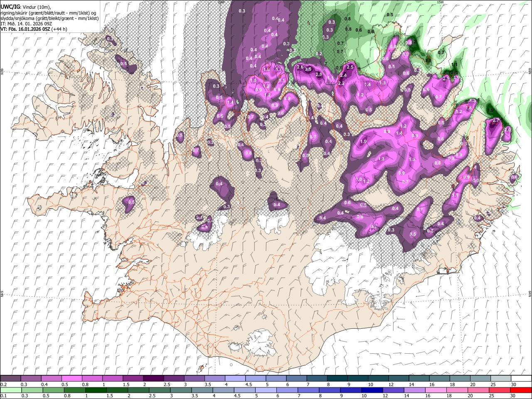The width and height of the screenshot is (532, 399).
Task: Pick the darkest green swatch between 1 and 1.5, bottom row
Action: point(96,390)
